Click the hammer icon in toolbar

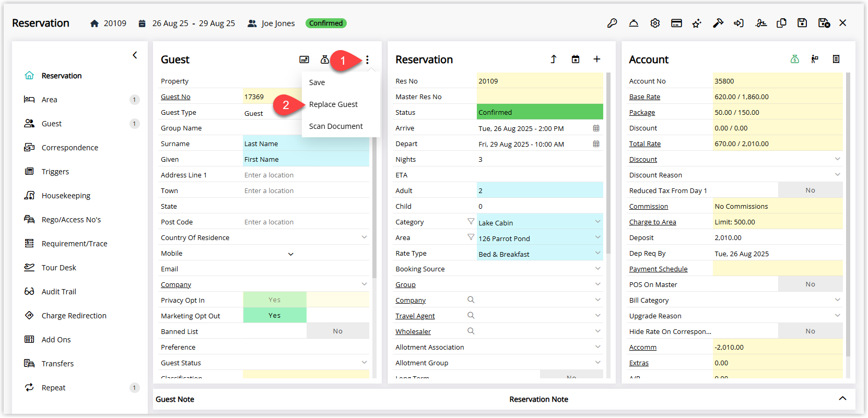coord(718,23)
